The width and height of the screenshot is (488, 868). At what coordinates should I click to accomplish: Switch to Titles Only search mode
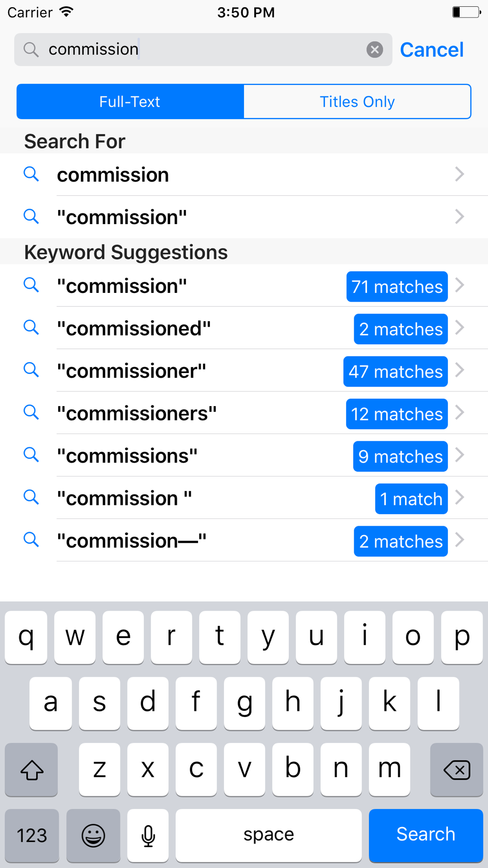[357, 102]
